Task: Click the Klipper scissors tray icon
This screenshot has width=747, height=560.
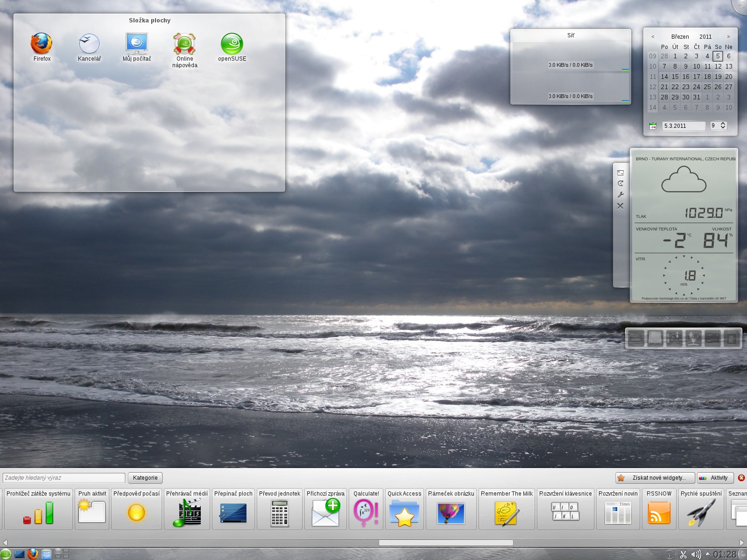Action: (683, 554)
